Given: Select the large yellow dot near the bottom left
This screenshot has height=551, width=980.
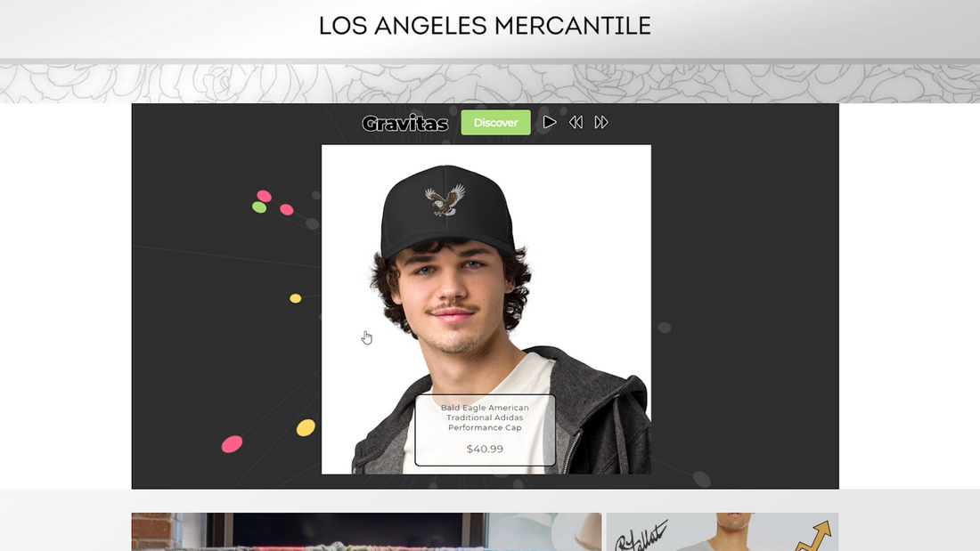Looking at the screenshot, I should coord(306,428).
